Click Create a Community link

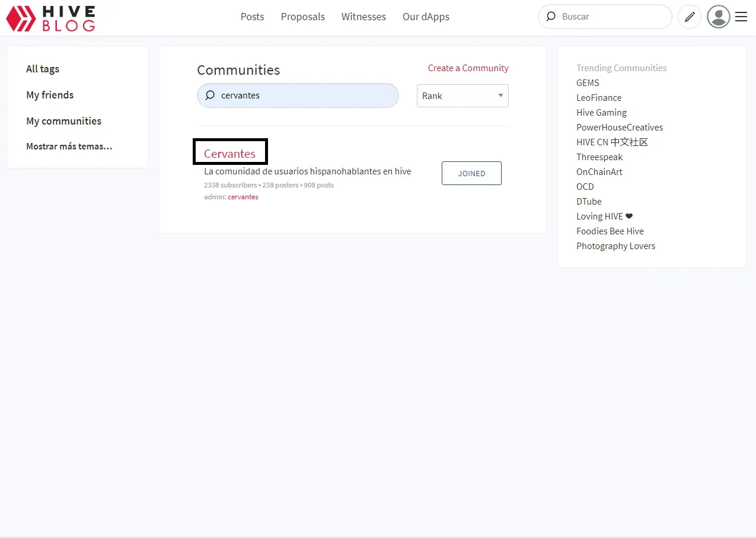468,68
